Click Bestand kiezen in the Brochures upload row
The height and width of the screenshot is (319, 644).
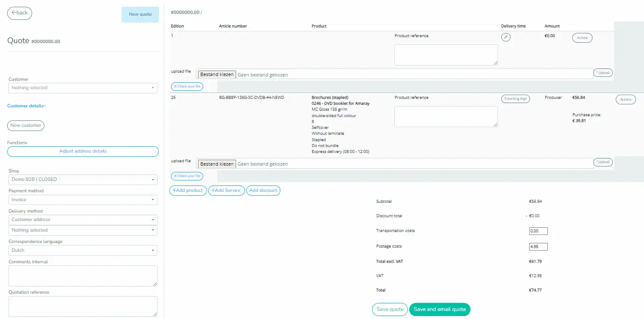pos(217,164)
